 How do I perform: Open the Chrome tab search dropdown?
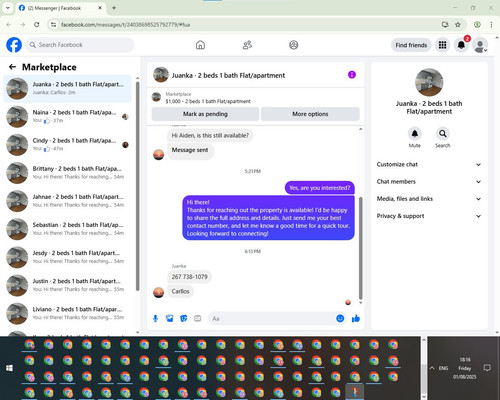pyautogui.click(x=8, y=8)
